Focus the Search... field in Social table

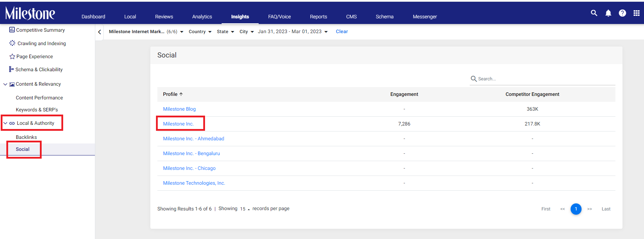pyautogui.click(x=542, y=79)
